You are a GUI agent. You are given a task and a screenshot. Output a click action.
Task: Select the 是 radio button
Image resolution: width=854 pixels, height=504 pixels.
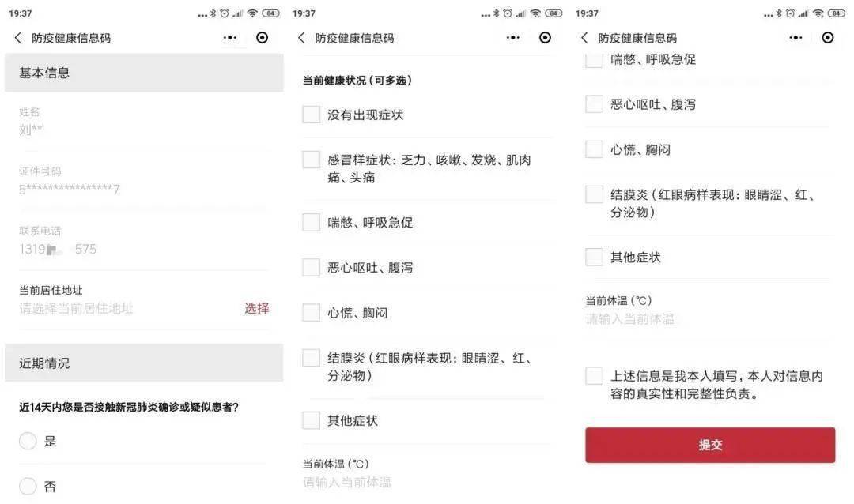28,441
